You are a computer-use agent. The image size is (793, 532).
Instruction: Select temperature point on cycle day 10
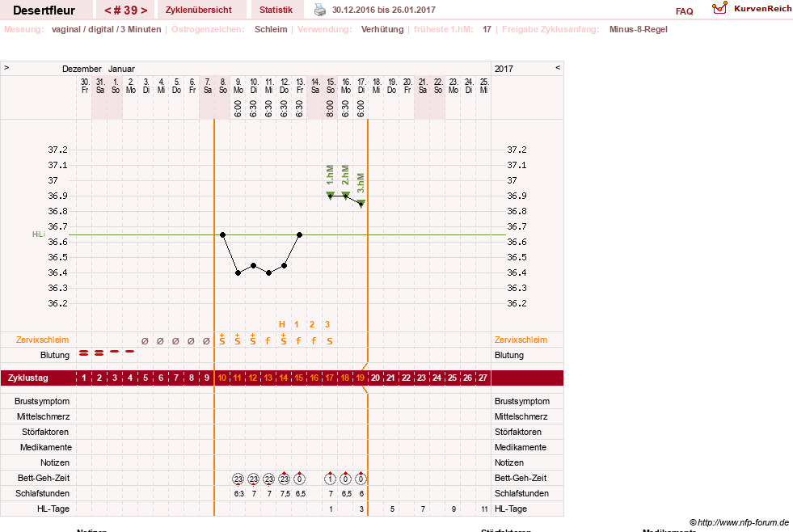(222, 235)
